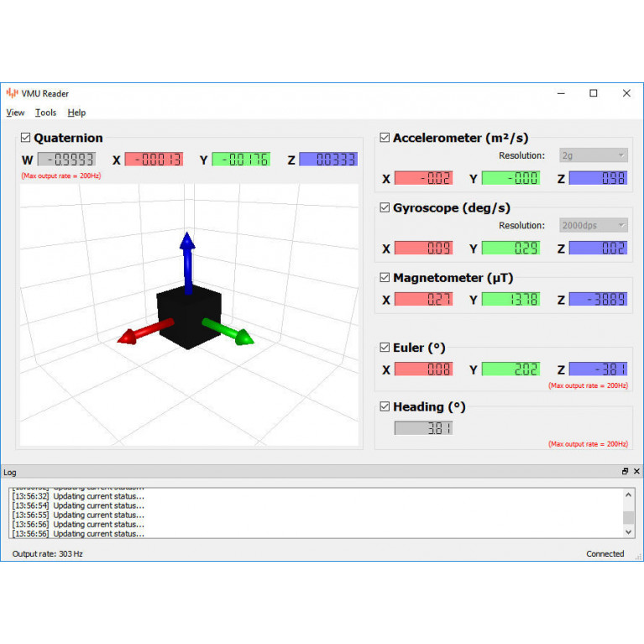The width and height of the screenshot is (644, 644).
Task: Uncheck the Euler checkbox
Action: [385, 347]
